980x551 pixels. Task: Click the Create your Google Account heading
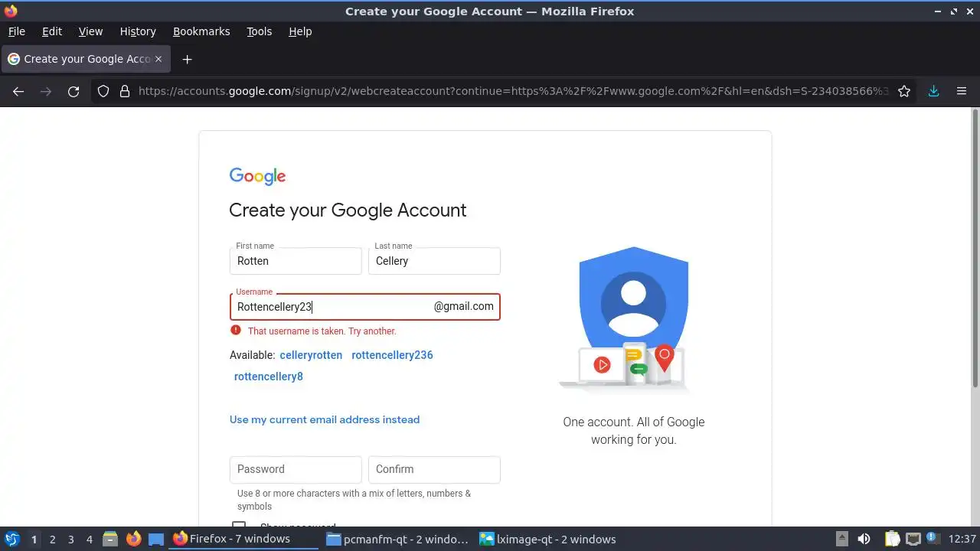click(348, 210)
